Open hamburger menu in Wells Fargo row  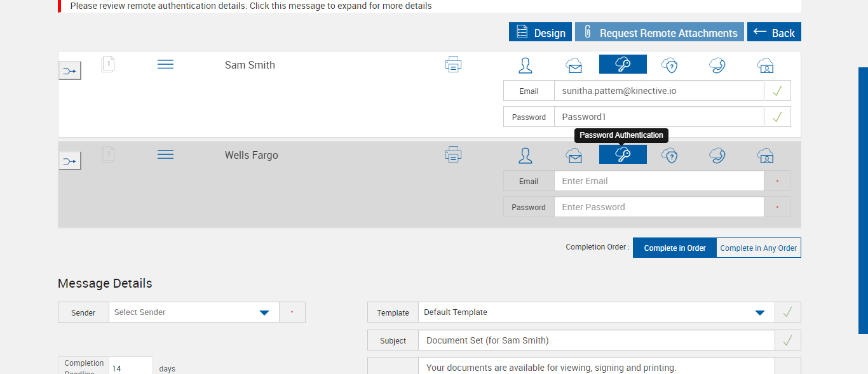point(165,154)
